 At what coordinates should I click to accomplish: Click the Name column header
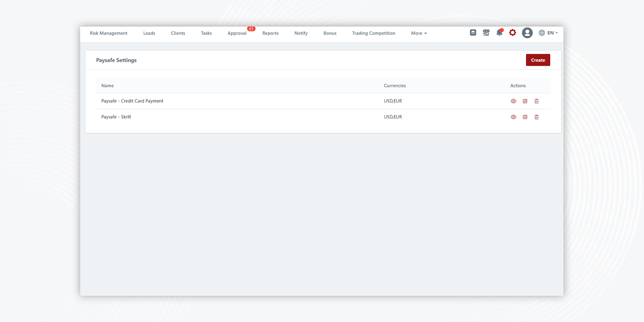107,86
